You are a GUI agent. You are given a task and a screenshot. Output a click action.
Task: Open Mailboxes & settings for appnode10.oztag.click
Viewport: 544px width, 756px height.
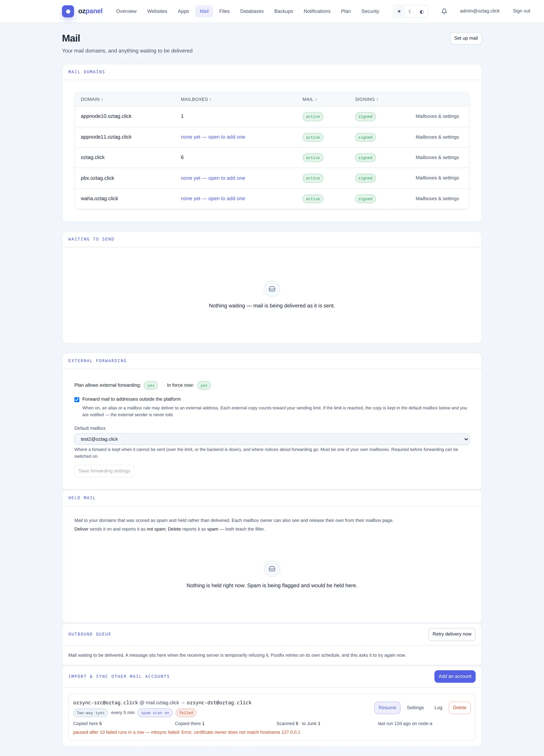(x=437, y=116)
